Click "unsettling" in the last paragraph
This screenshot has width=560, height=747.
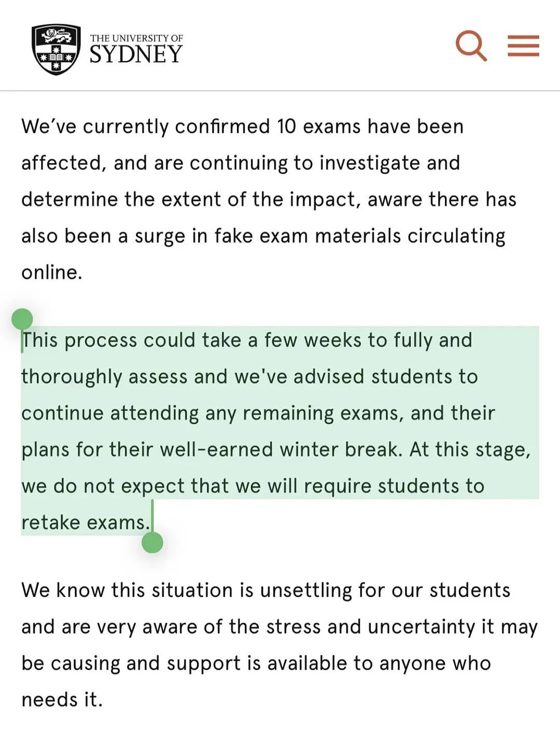306,591
